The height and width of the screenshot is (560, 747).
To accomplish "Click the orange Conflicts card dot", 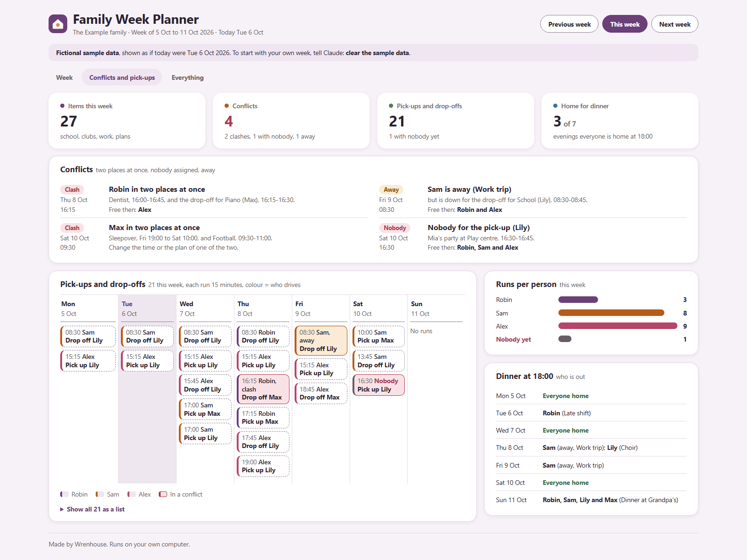I will [x=227, y=106].
